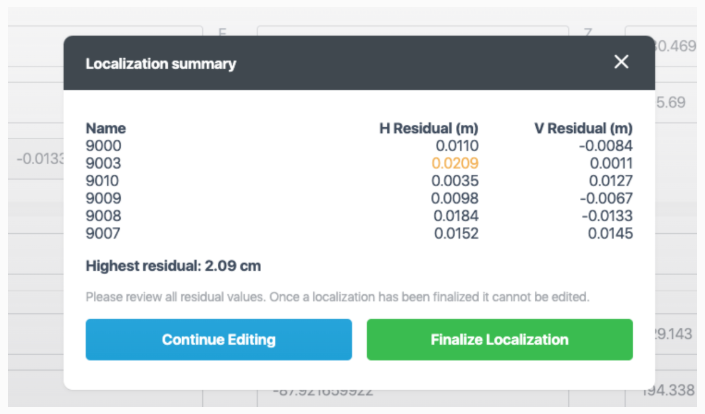Click H residual 0.0098 for 9009
The width and height of the screenshot is (705, 414).
point(455,198)
